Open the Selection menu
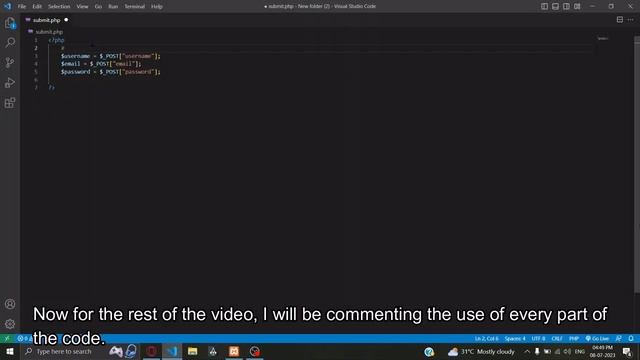The height and width of the screenshot is (360, 640). tap(59, 7)
